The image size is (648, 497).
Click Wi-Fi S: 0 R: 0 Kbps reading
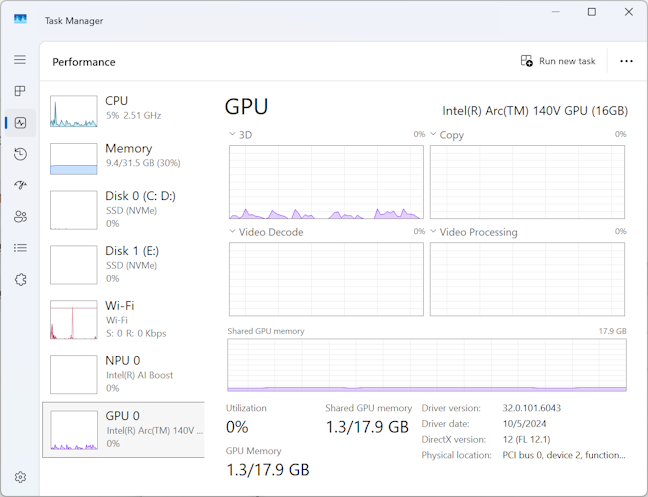pos(136,333)
